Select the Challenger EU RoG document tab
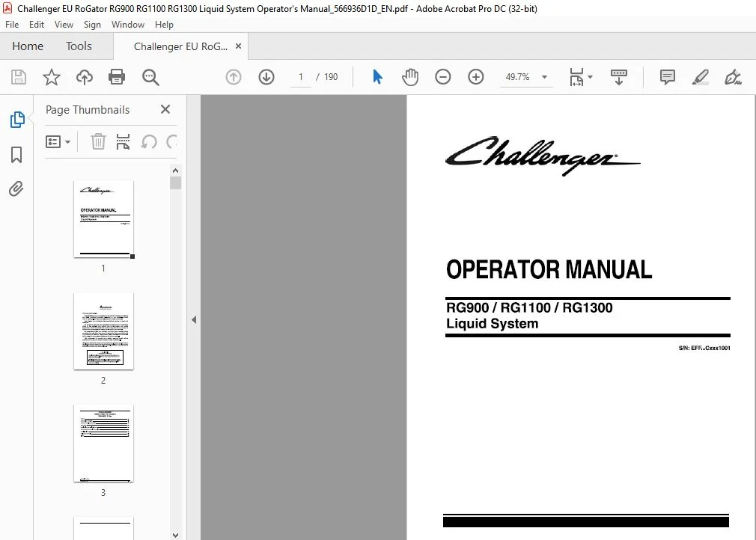 pyautogui.click(x=180, y=46)
